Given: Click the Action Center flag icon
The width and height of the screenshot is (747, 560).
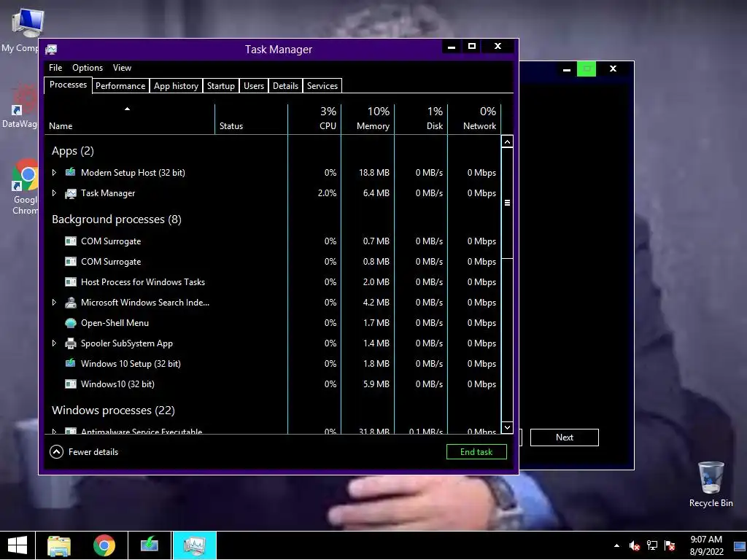Looking at the screenshot, I should pyautogui.click(x=670, y=545).
